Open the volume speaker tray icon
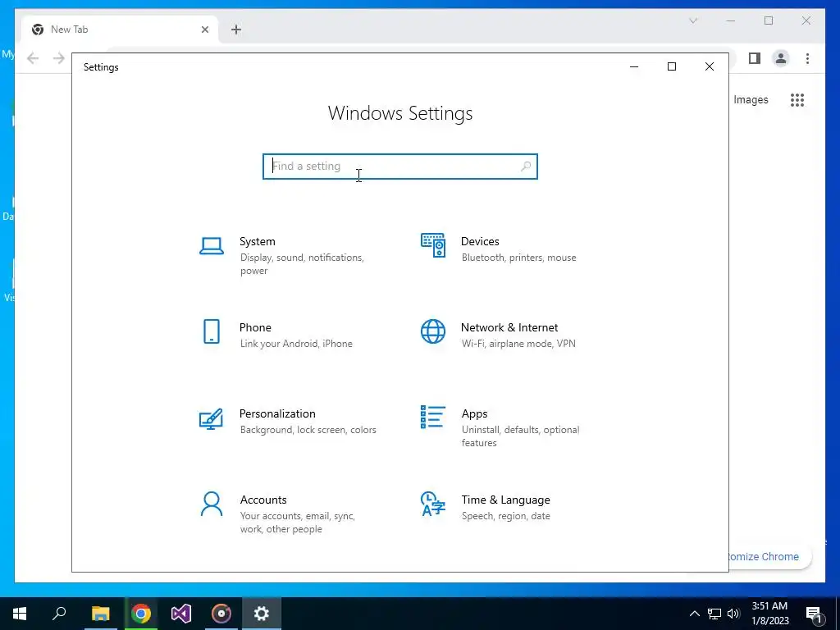Screen dimensions: 840x630 [733, 614]
